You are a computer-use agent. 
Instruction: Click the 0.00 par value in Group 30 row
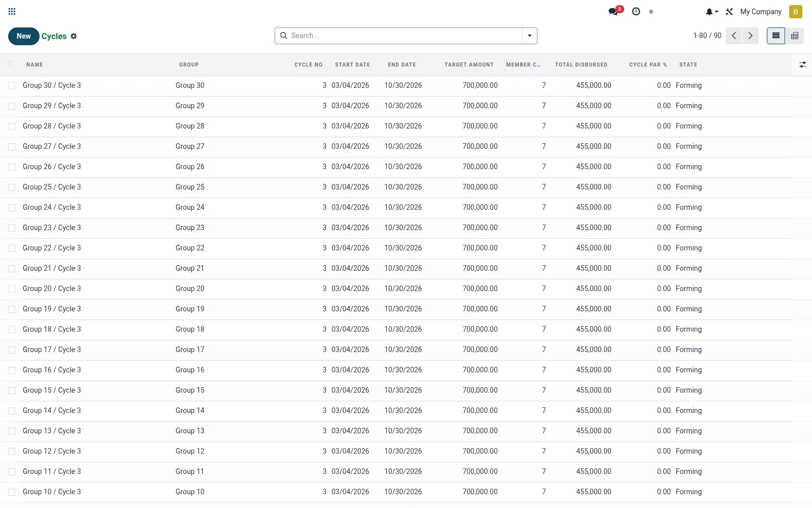pyautogui.click(x=664, y=85)
